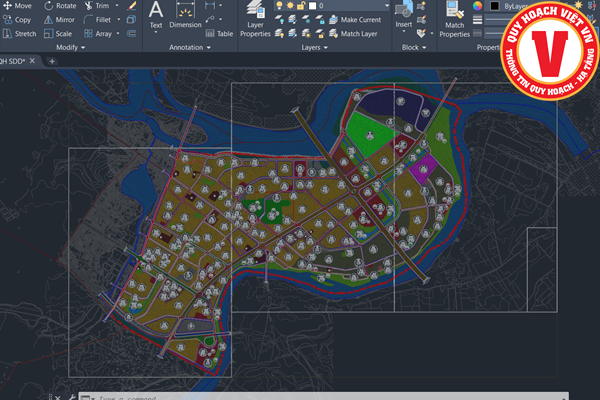This screenshot has width=600, height=400.
Task: Activate the Rotate tool
Action: click(x=59, y=6)
